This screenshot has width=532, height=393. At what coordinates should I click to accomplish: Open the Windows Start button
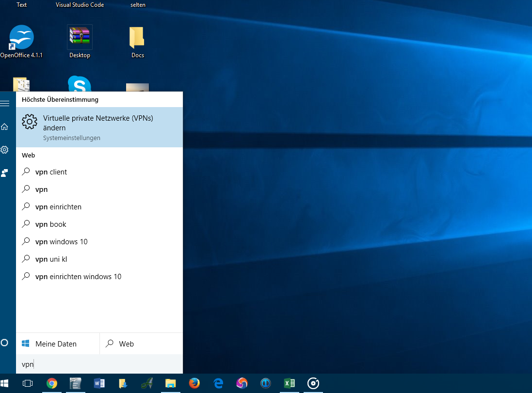pyautogui.click(x=4, y=383)
